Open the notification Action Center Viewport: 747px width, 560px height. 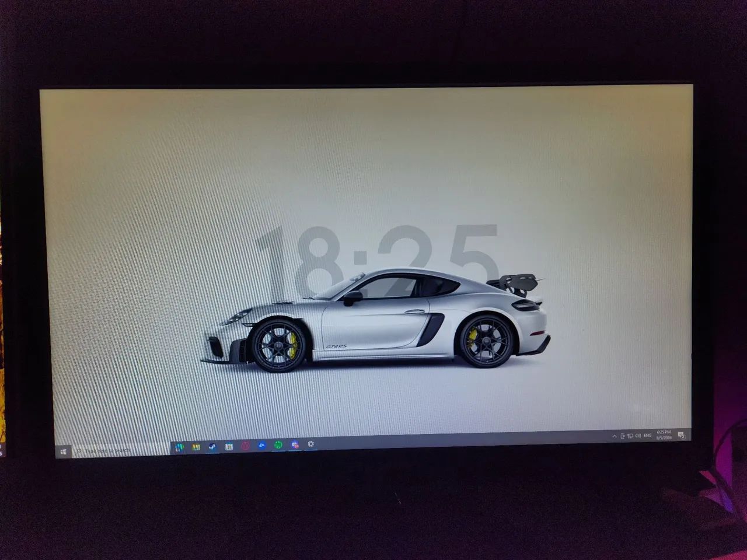(x=681, y=435)
